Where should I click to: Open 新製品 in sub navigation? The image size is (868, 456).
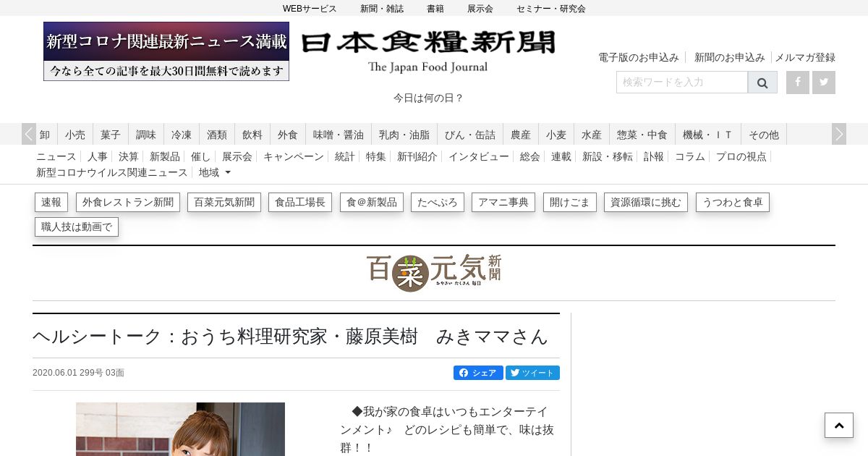tap(165, 156)
